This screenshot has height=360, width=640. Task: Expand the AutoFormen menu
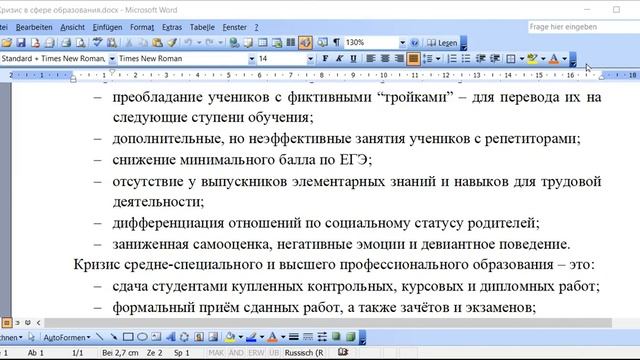[x=67, y=338]
